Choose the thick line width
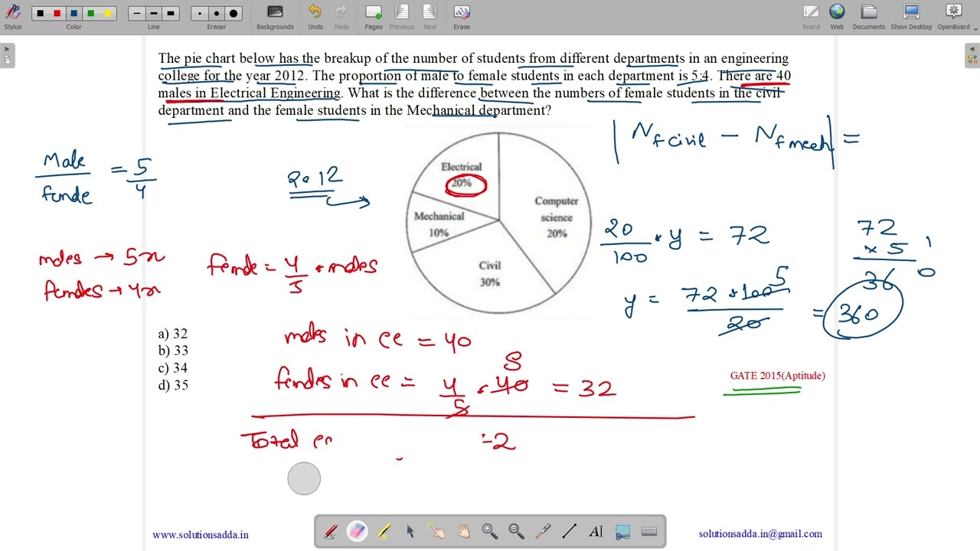980x551 pixels. tap(171, 14)
